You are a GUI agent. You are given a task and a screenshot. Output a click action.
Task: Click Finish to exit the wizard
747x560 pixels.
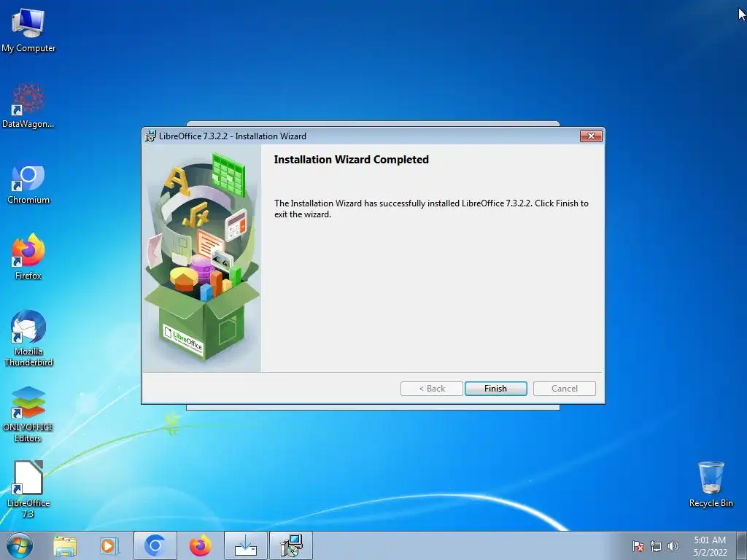click(x=495, y=389)
